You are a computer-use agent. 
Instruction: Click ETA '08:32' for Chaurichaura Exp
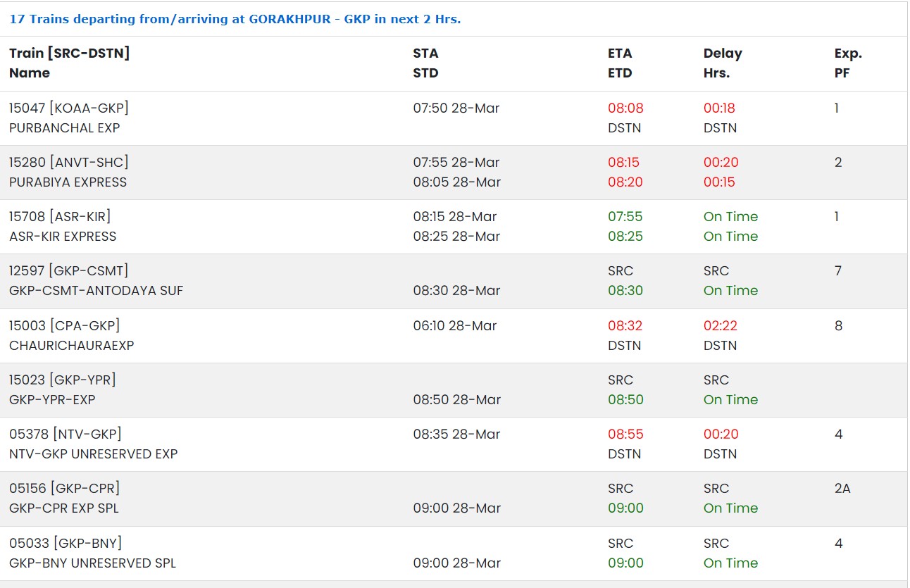(x=625, y=326)
